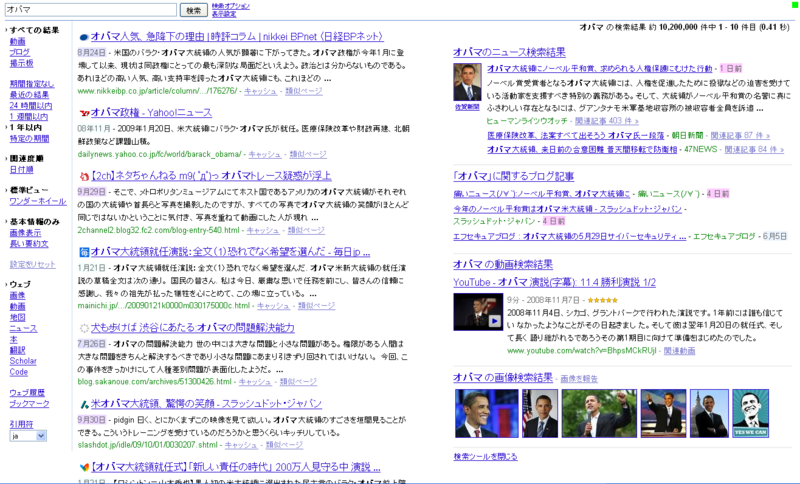This screenshot has width=800, height=484.
Task: Click the Yahoo! favicon beside オバマ政権 result
Action: coord(85,113)
